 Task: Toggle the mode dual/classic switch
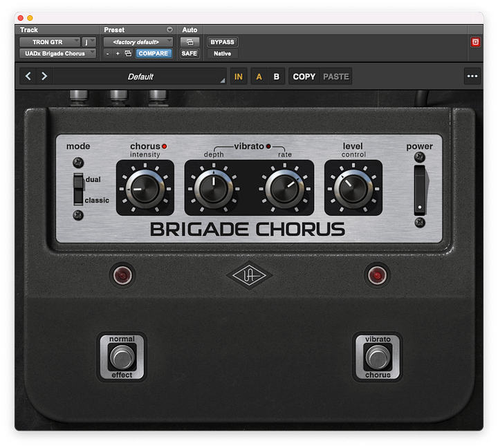(78, 189)
